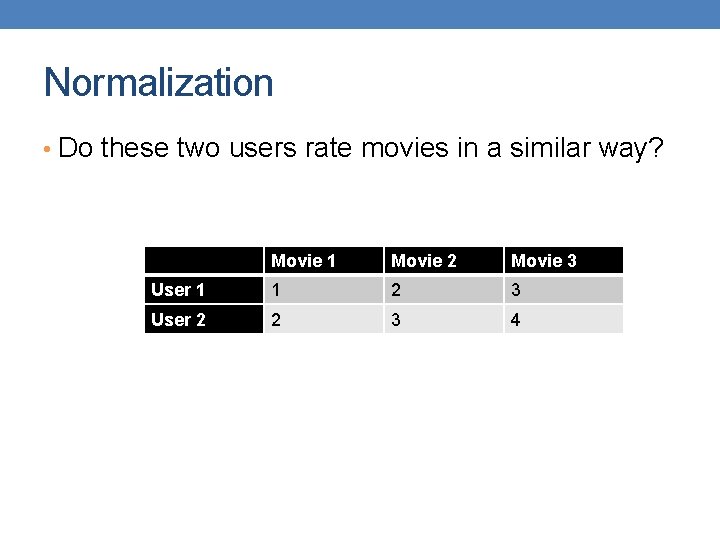The width and height of the screenshot is (720, 540).
Task: Click User 2's rating for Movie 1
Action: coord(324,319)
